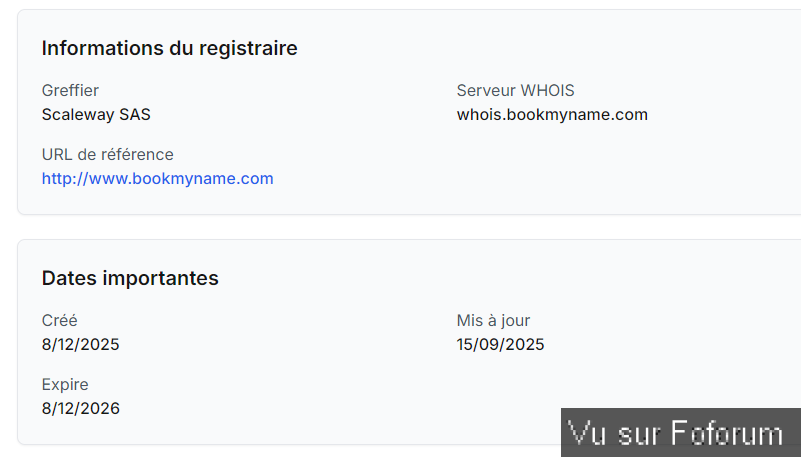Click the 'Expire' date label
The image size is (801, 457).
[x=65, y=385]
